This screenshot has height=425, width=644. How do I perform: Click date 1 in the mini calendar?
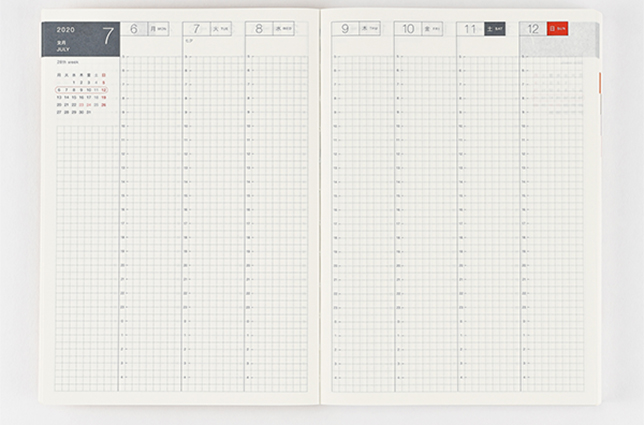click(x=74, y=83)
